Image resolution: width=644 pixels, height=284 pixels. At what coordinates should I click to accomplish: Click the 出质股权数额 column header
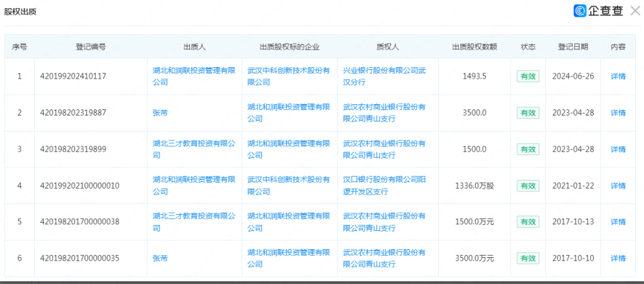[x=475, y=47]
